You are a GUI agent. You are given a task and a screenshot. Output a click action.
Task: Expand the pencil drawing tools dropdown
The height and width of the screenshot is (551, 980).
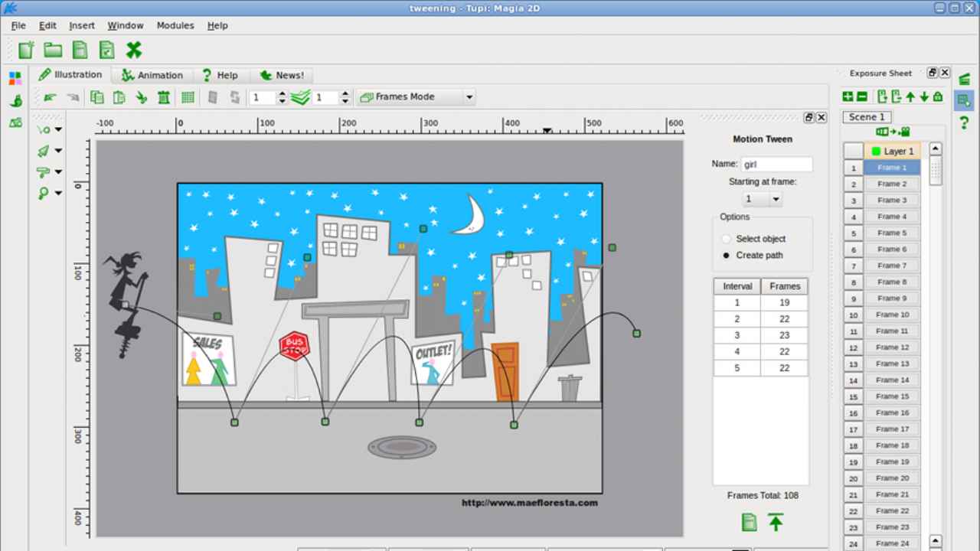pyautogui.click(x=59, y=130)
